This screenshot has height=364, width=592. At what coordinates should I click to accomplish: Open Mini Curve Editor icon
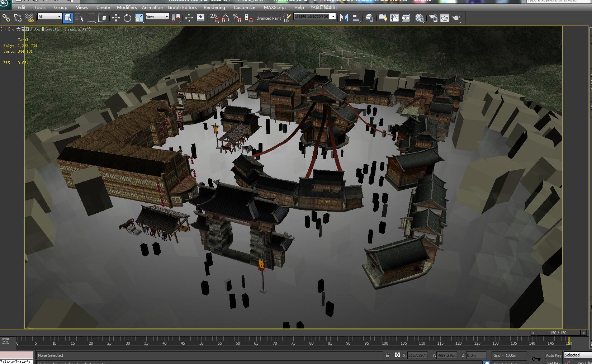[x=5, y=341]
